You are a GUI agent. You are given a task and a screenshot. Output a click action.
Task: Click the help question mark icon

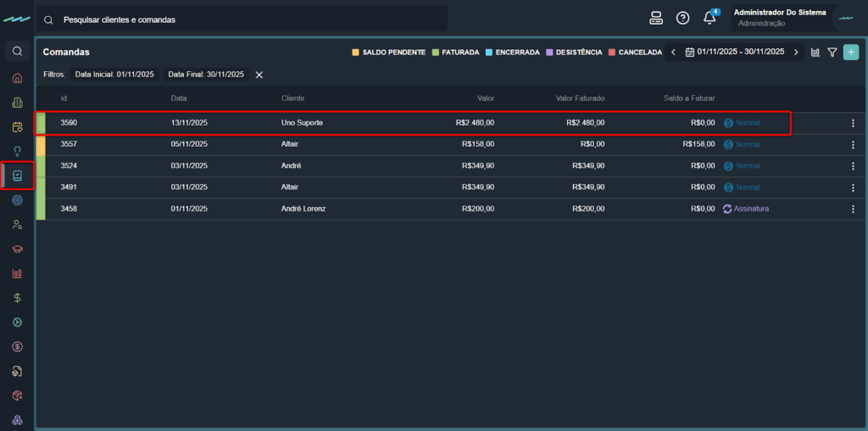click(682, 19)
